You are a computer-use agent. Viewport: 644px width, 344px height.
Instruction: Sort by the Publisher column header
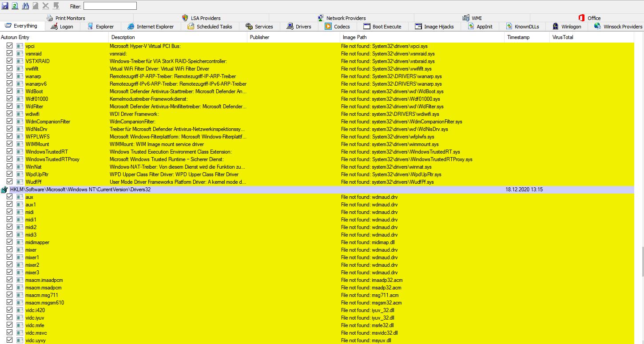coord(294,37)
